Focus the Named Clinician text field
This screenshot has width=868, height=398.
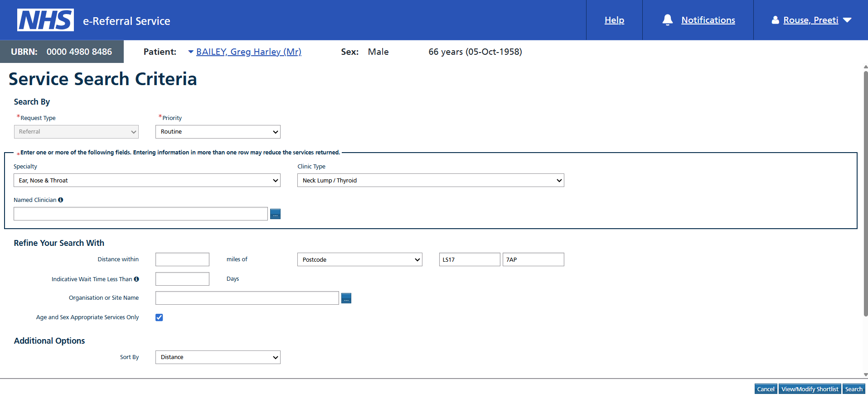tap(141, 214)
